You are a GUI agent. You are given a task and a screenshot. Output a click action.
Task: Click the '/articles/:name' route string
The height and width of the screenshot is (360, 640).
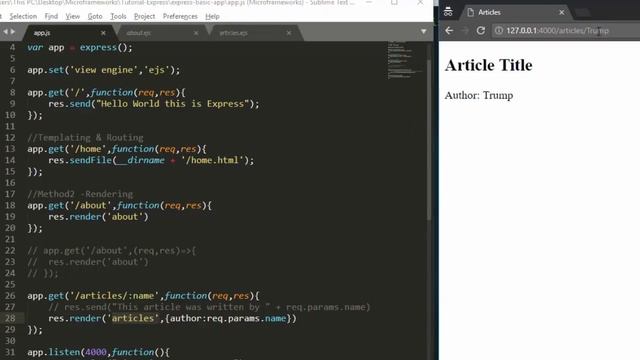(114, 296)
